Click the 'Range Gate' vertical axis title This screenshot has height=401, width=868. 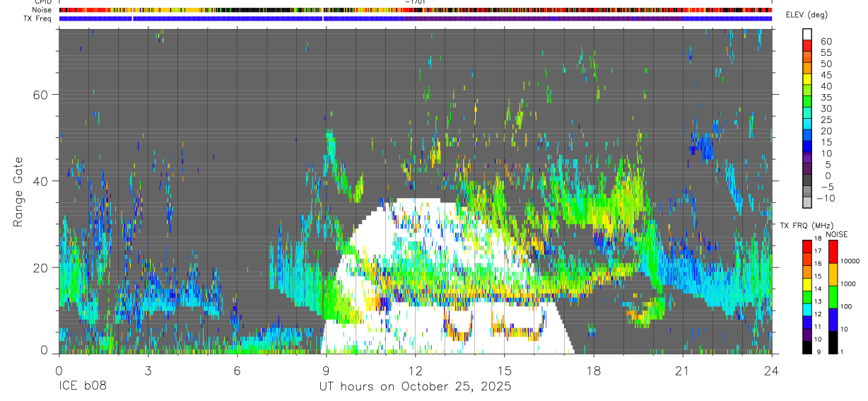coord(18,193)
